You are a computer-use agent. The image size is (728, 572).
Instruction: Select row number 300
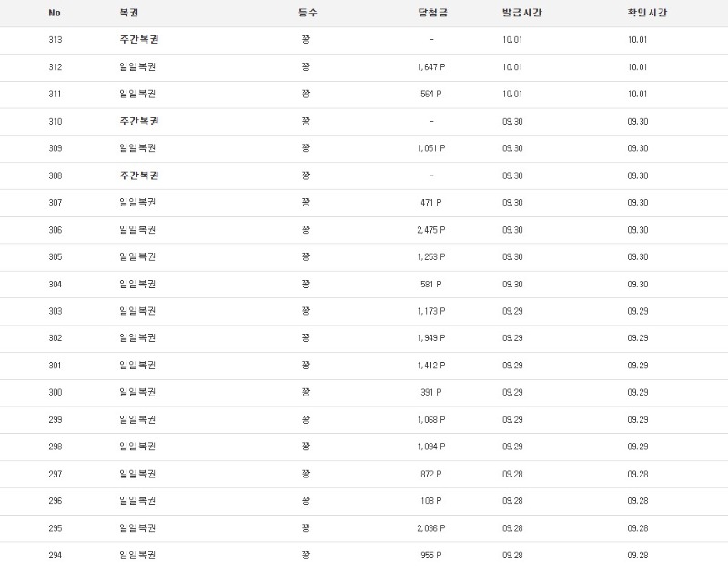[56, 392]
